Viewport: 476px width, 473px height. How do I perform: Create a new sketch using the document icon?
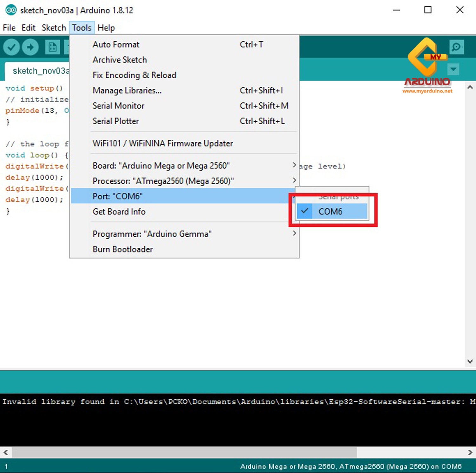point(52,47)
